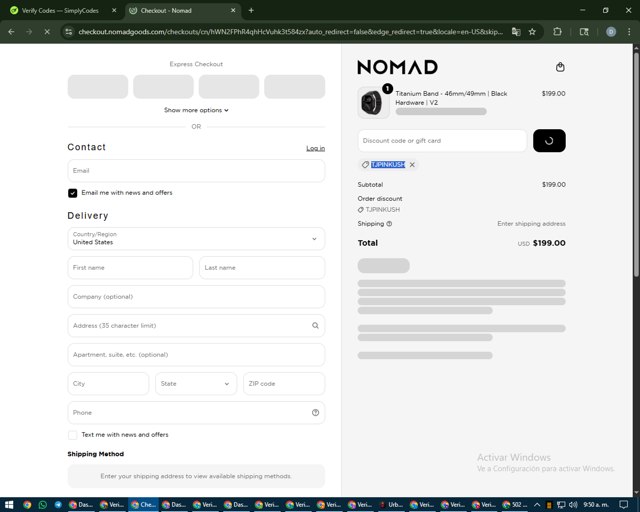The height and width of the screenshot is (512, 640).
Task: Open site information icon in address bar
Action: 69,31
